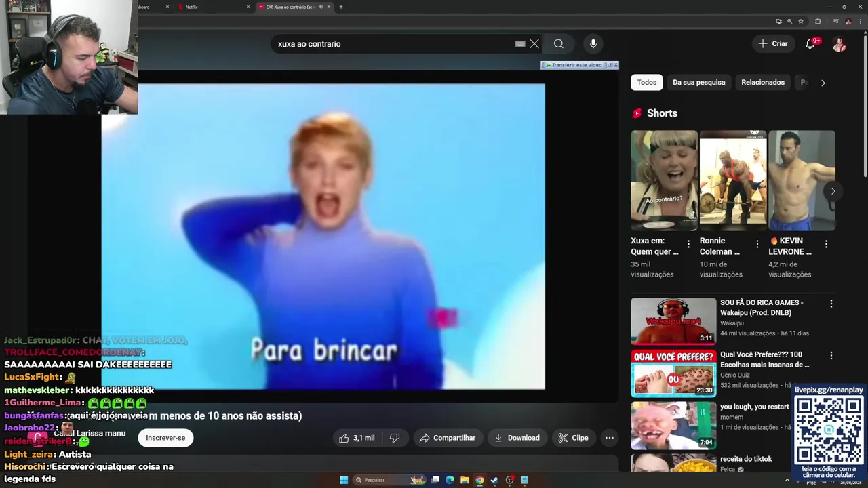Open a new browser tab
The width and height of the screenshot is (868, 488).
coord(340,7)
